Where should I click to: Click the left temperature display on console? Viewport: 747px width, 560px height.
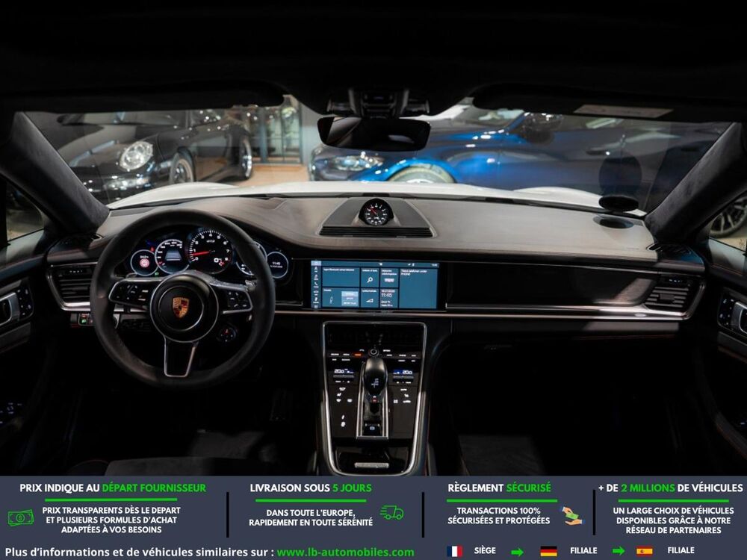(x=343, y=371)
